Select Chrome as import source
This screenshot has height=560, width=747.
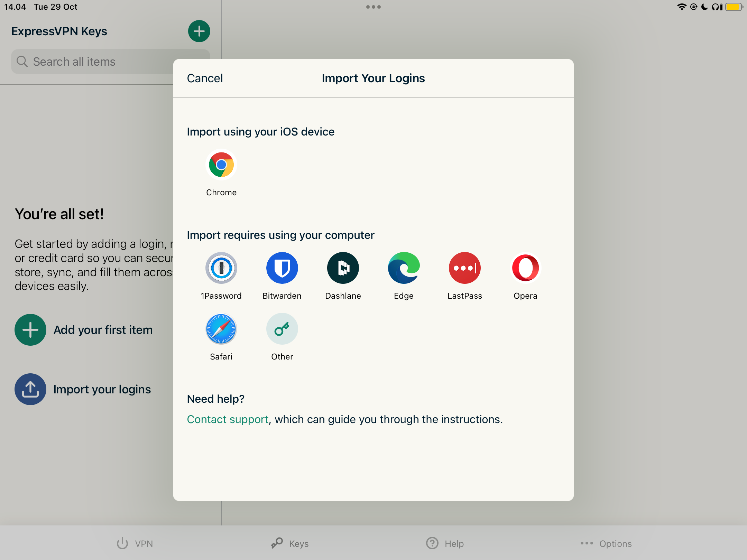[221, 165]
